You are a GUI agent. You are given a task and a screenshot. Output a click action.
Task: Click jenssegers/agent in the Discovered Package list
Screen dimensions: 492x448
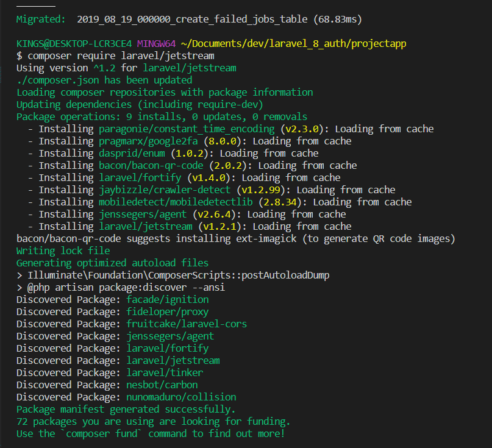[x=170, y=336]
